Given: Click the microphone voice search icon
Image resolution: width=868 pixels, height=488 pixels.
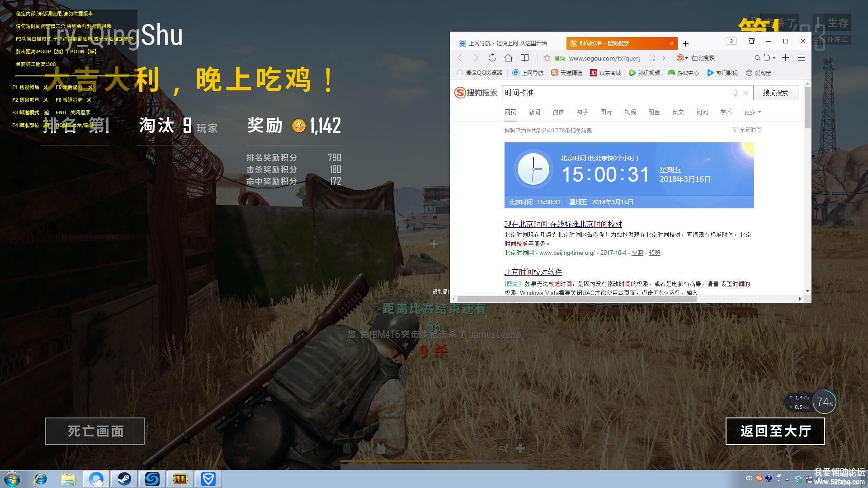Looking at the screenshot, I should point(735,93).
